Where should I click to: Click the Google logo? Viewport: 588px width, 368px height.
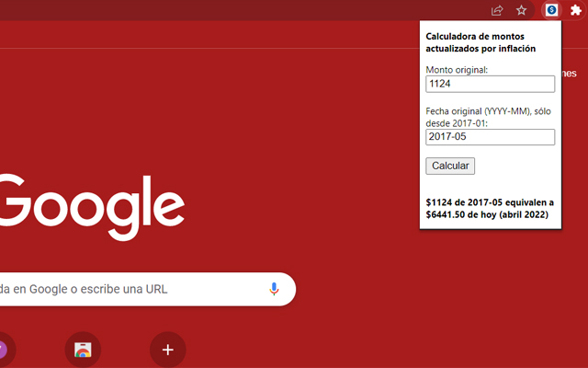coord(92,207)
